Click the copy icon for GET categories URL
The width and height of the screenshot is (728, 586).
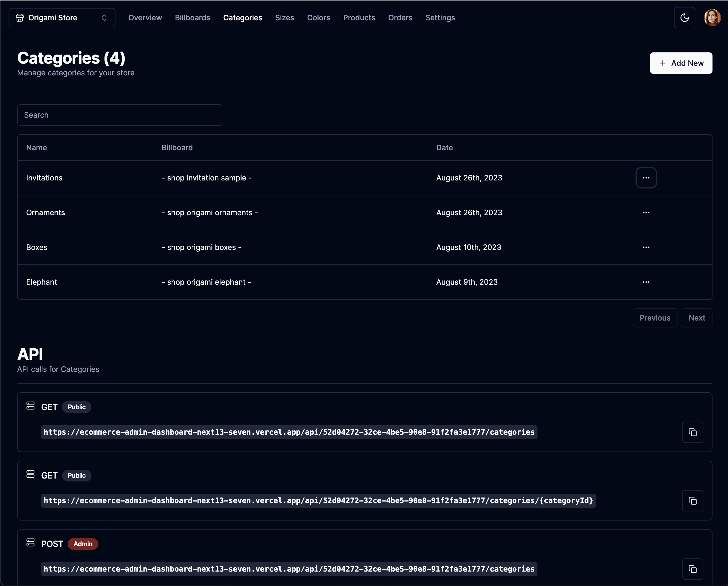[x=693, y=432]
